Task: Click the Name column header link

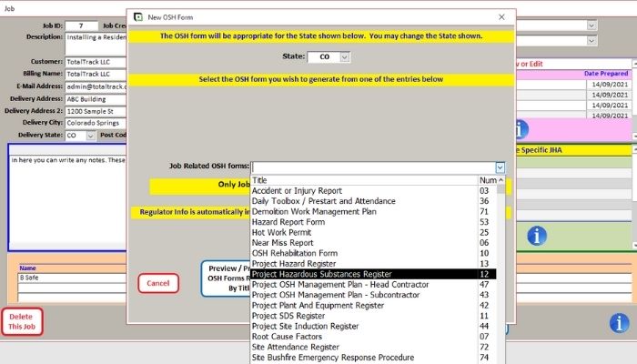Action: click(27, 268)
